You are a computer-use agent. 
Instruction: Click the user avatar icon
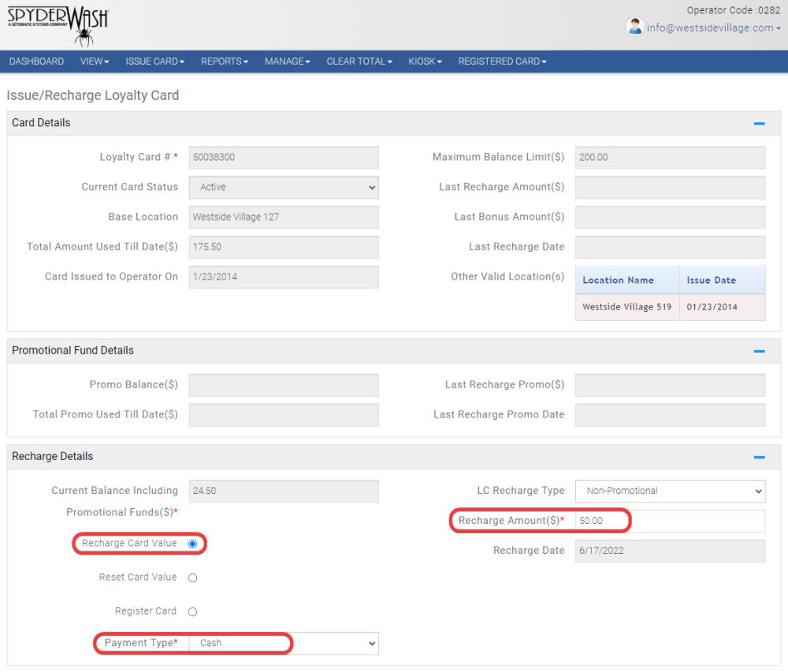634,27
